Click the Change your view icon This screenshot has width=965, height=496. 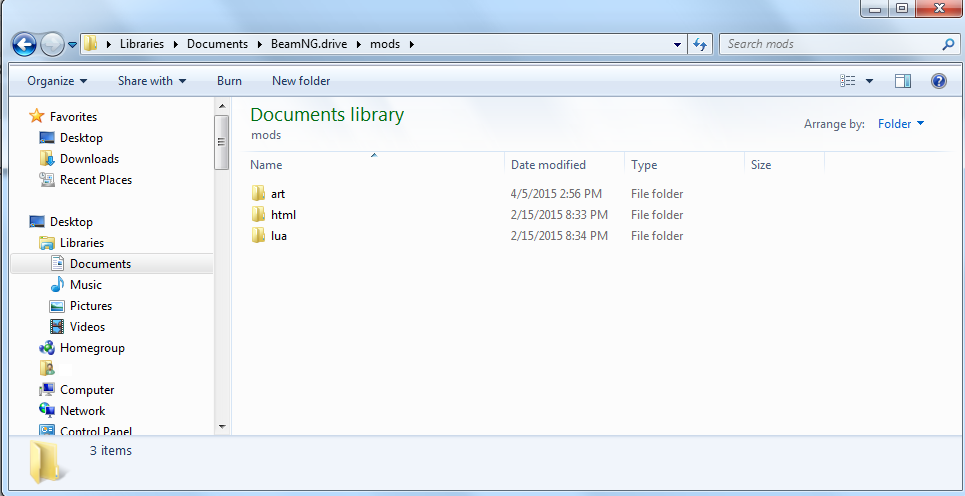pos(848,81)
